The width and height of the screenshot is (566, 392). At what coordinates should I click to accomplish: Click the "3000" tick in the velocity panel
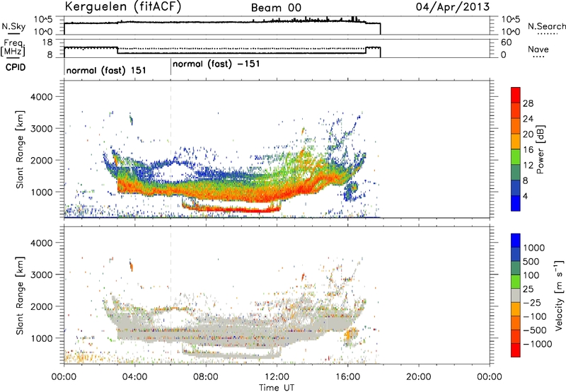pyautogui.click(x=41, y=275)
